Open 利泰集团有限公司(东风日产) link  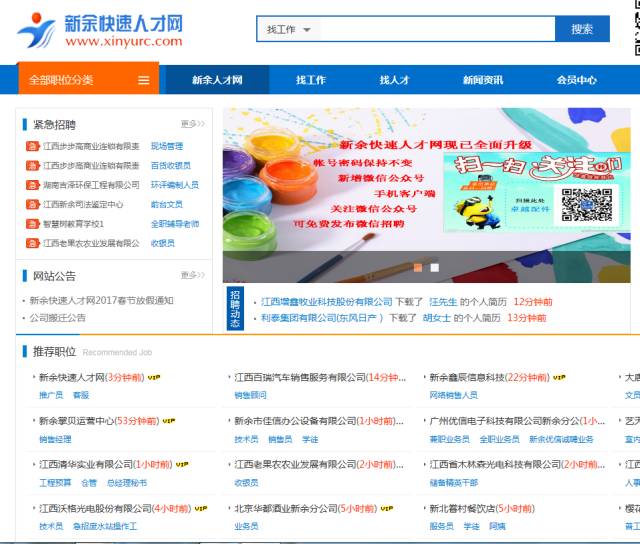click(322, 318)
